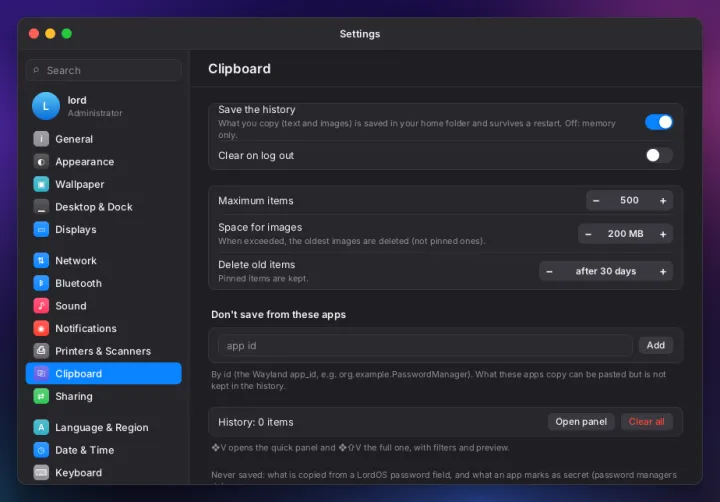The image size is (720, 502).
Task: Click the 200 MB value
Action: click(x=625, y=234)
